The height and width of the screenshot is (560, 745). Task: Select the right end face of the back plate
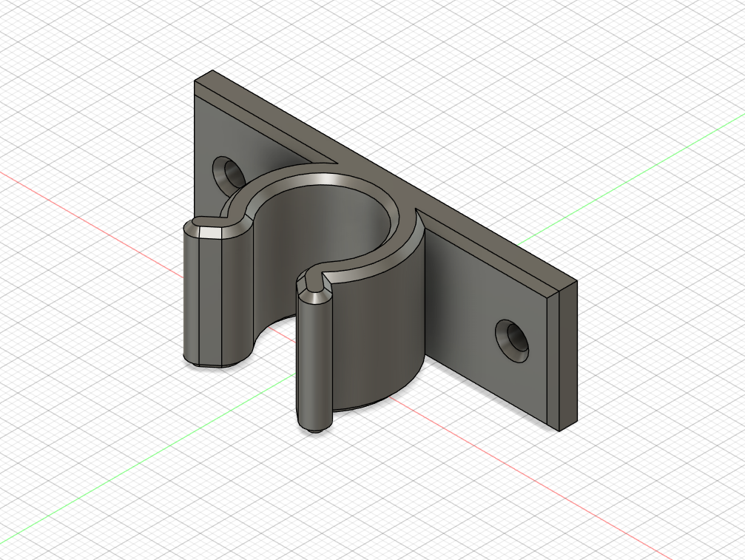pos(569,357)
